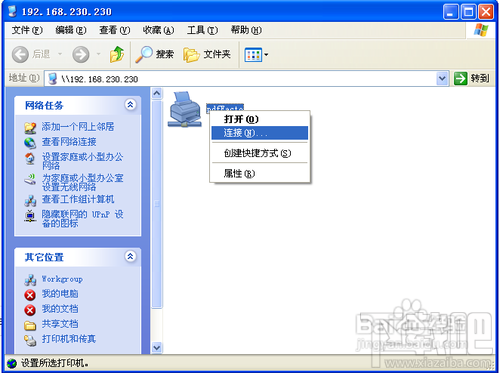Toggle the Folders (文件夹) pane
Viewport: 500px width, 373px height.
click(x=207, y=54)
